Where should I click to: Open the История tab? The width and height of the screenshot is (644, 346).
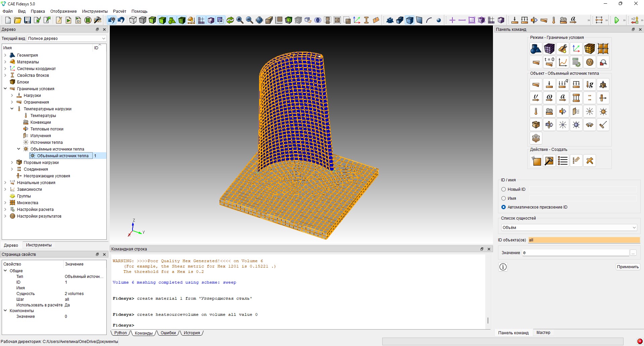[192, 333]
